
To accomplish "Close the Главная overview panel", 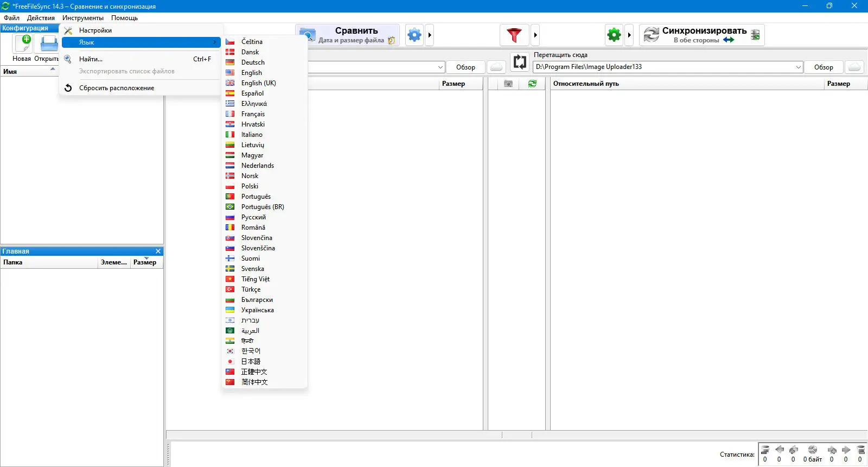I will 158,251.
